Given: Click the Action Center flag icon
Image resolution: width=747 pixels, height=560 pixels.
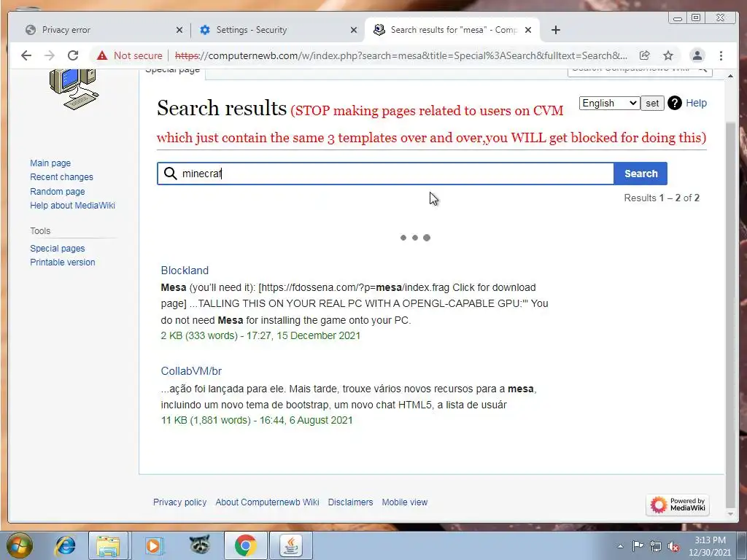Looking at the screenshot, I should [x=638, y=546].
